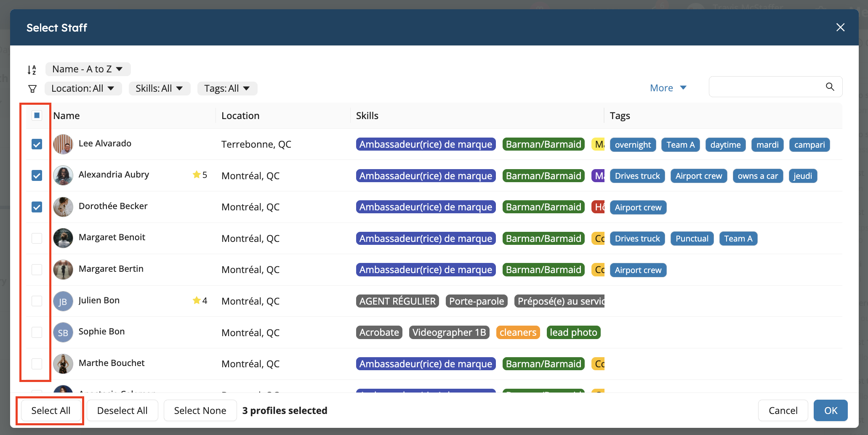Select Margaret Benoit's checkbox

(x=37, y=239)
